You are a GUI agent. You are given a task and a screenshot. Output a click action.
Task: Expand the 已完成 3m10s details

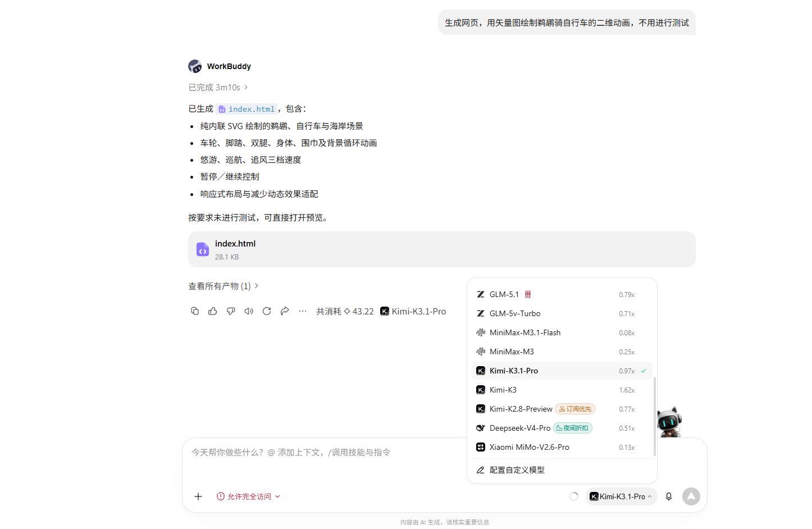click(218, 88)
